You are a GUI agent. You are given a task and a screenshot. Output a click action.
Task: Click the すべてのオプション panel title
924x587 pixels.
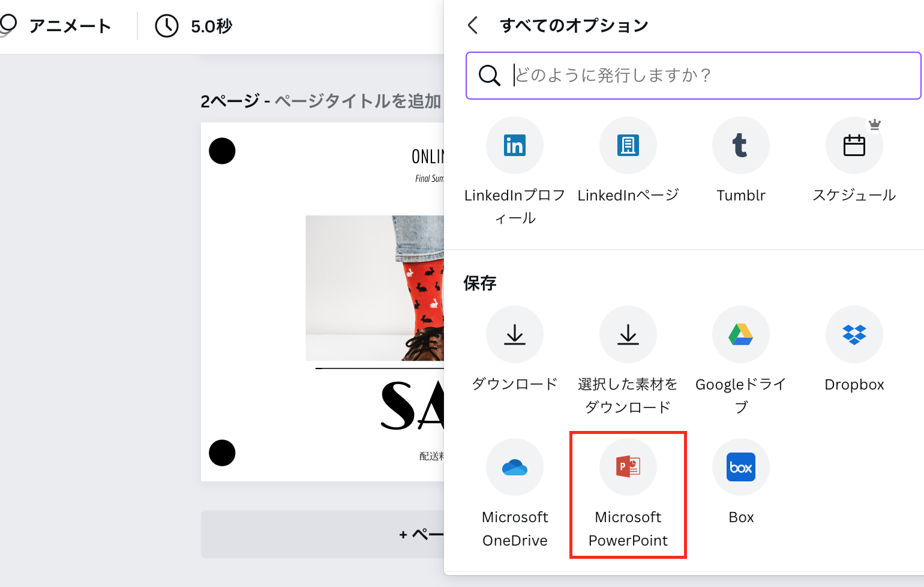(x=574, y=25)
